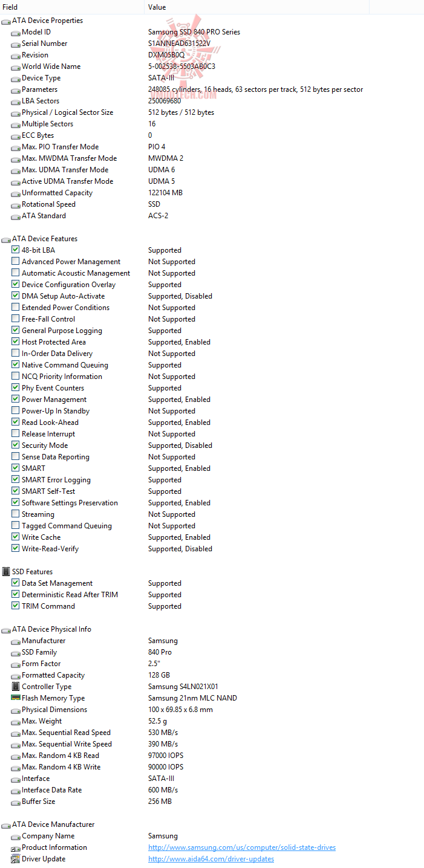Select the Parameters row label

(x=40, y=89)
